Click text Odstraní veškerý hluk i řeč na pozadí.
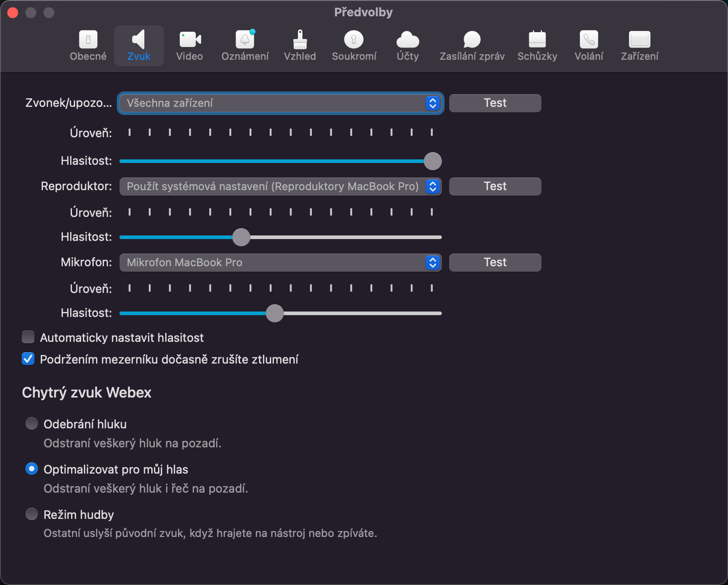Screen dimensions: 728x585 146,489
